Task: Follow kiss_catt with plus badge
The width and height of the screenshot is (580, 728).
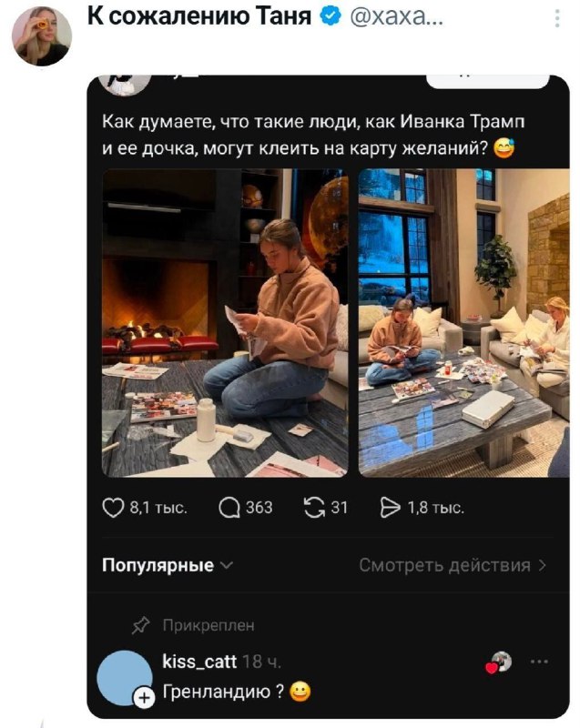Action: 144,698
